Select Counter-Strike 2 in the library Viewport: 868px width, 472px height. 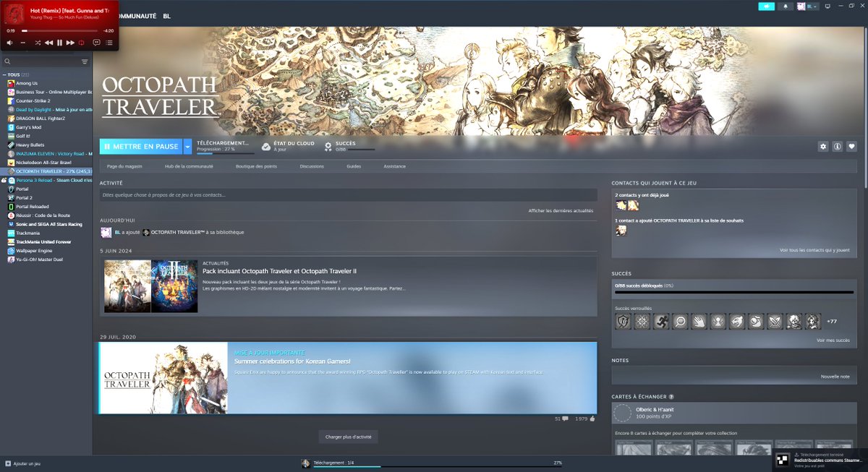tap(33, 100)
